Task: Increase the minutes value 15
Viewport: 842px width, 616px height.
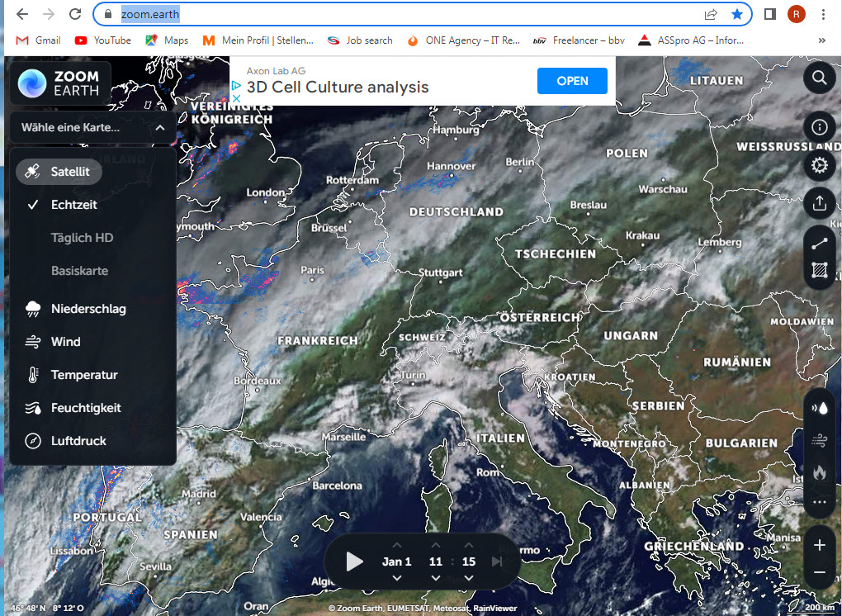Action: pos(469,546)
